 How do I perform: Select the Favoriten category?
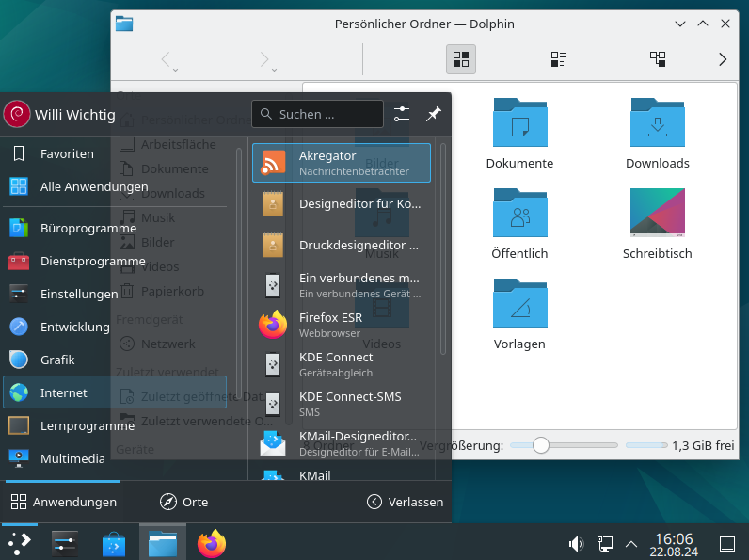(115, 153)
